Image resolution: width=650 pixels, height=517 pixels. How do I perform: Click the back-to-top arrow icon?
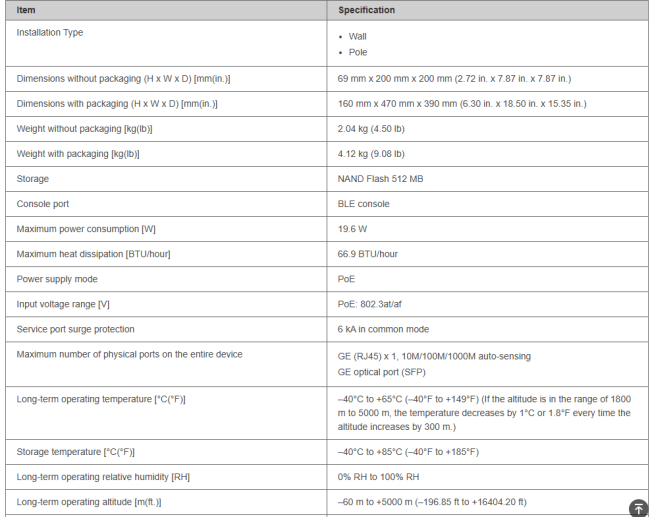point(638,508)
